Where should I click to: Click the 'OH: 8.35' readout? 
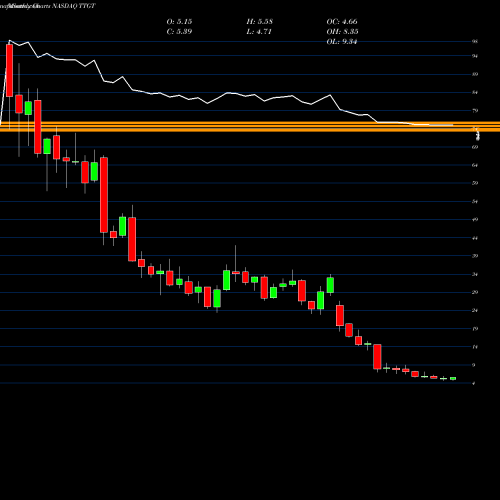tap(342, 32)
